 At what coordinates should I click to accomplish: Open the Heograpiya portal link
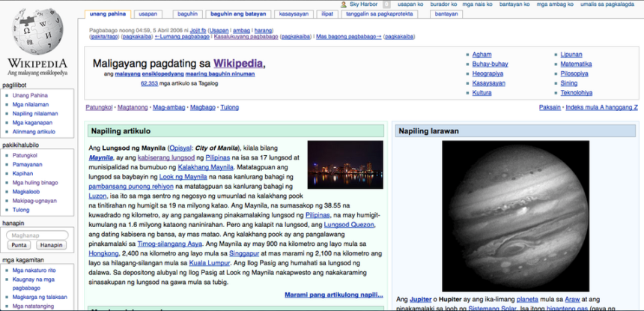pos(487,73)
